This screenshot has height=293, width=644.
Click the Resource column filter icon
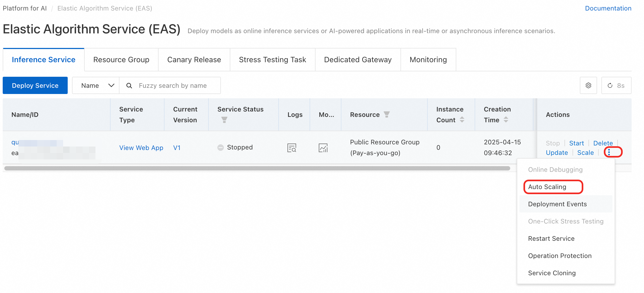coord(387,114)
